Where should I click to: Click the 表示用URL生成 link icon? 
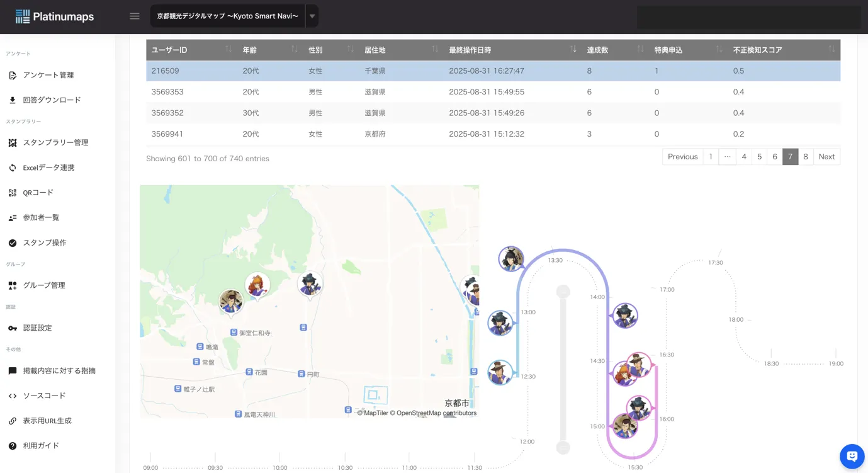click(13, 421)
